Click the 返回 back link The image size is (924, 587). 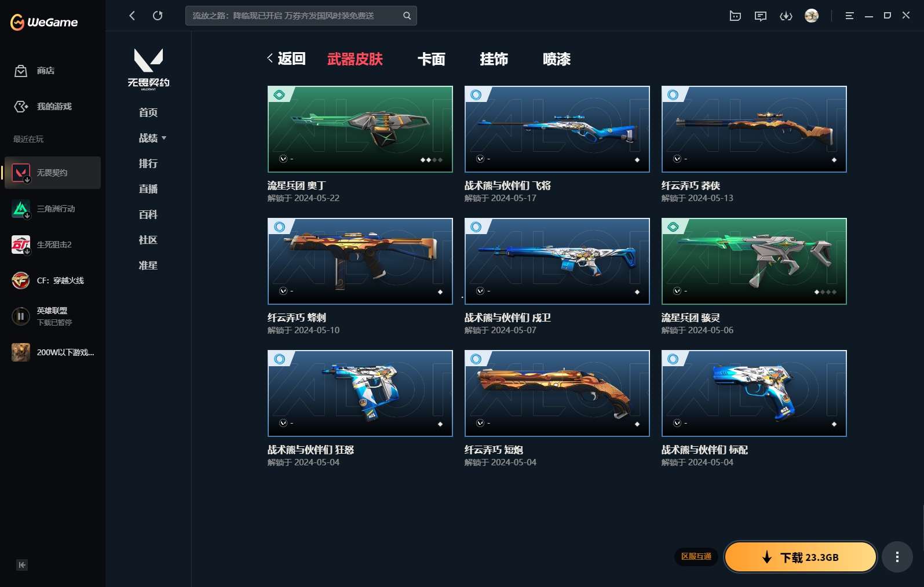[x=287, y=59]
